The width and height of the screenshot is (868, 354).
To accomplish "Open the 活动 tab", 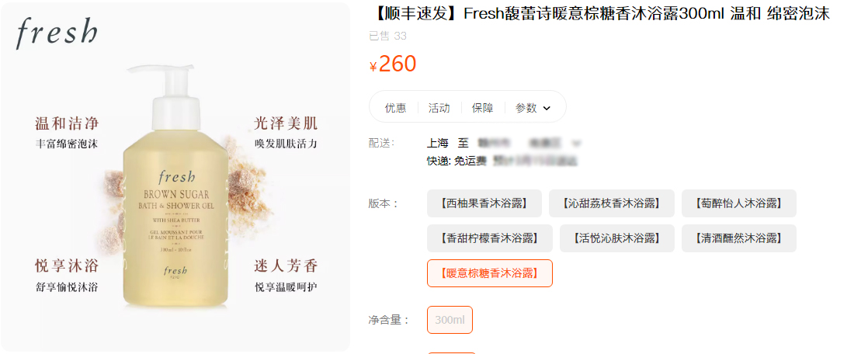I will click(x=439, y=108).
